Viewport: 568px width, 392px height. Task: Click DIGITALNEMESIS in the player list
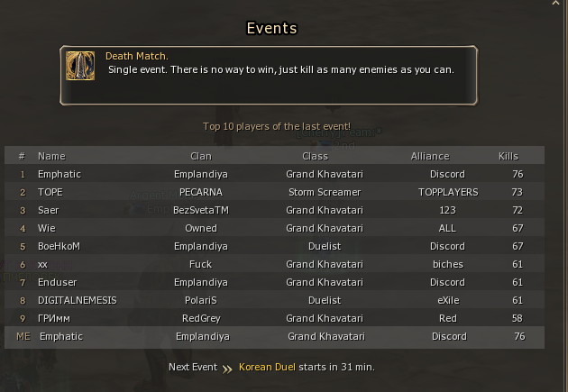click(77, 300)
